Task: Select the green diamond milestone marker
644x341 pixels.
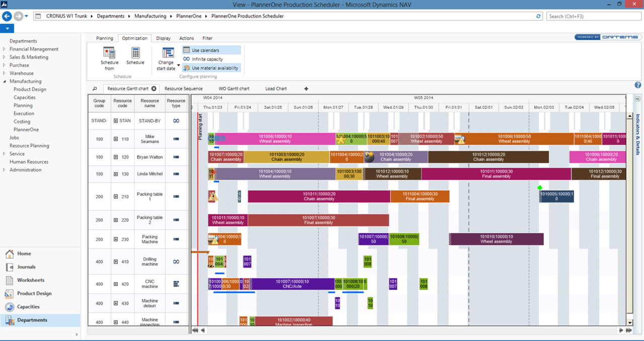Action: point(540,188)
